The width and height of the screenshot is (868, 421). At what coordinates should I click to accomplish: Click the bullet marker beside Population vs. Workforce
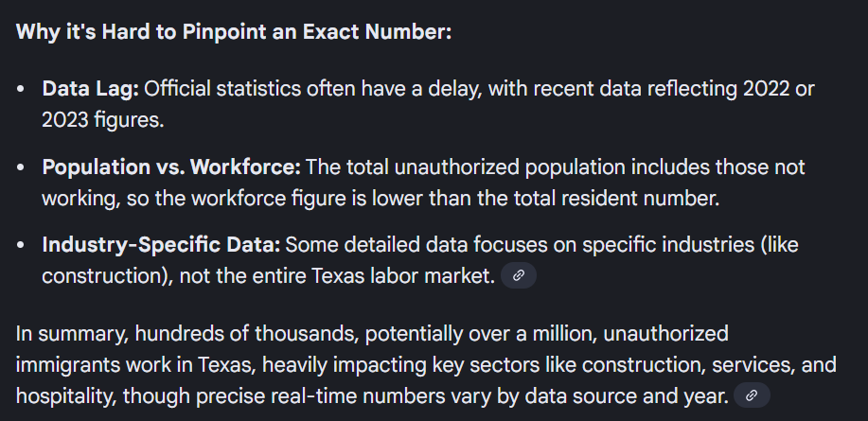click(22, 167)
